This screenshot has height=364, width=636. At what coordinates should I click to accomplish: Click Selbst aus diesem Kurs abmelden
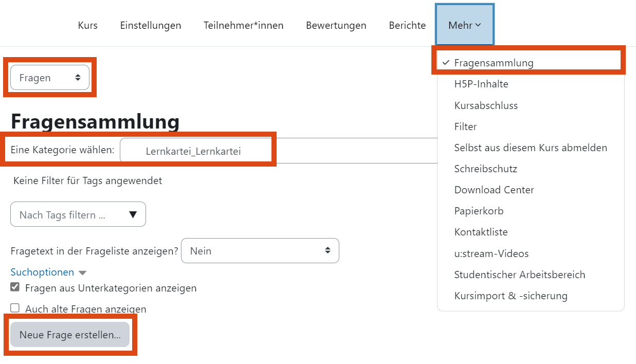(x=531, y=148)
